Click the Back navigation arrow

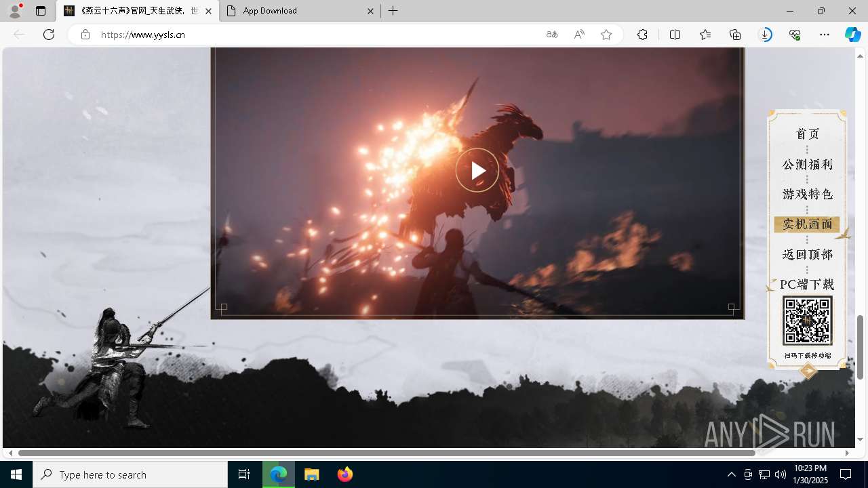pyautogui.click(x=19, y=35)
